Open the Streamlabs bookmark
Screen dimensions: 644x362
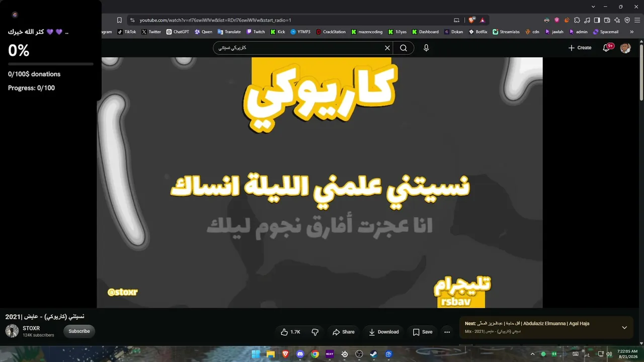point(506,32)
